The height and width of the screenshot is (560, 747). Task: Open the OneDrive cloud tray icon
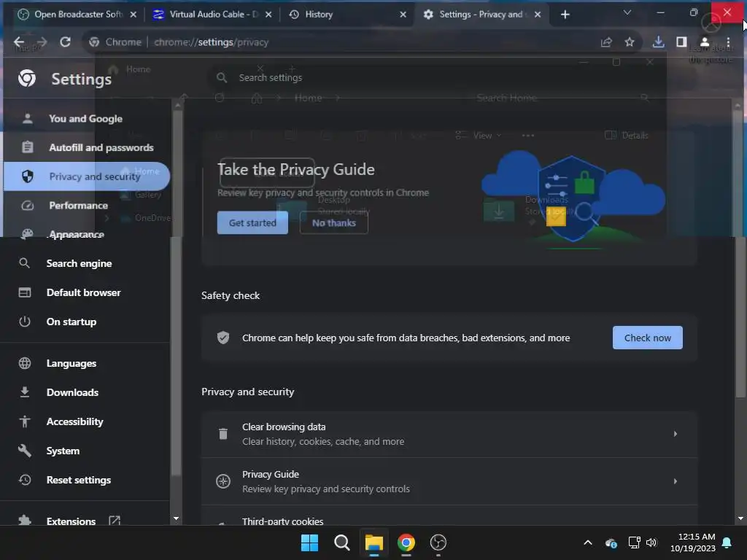(611, 542)
